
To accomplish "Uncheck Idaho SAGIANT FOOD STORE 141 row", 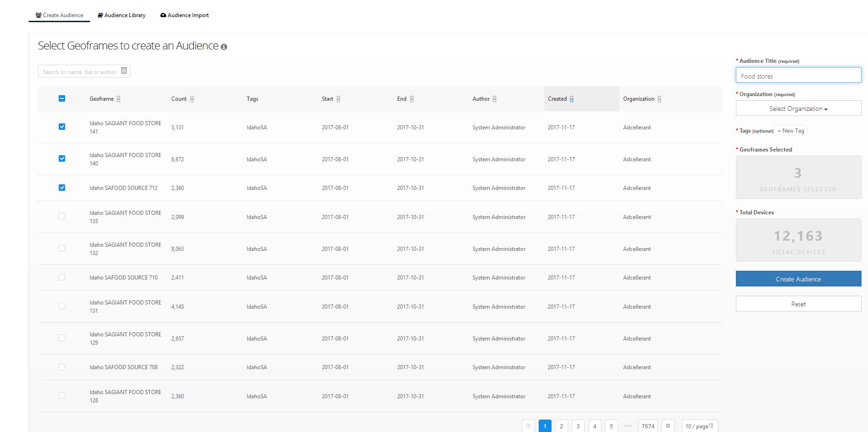I will [62, 127].
